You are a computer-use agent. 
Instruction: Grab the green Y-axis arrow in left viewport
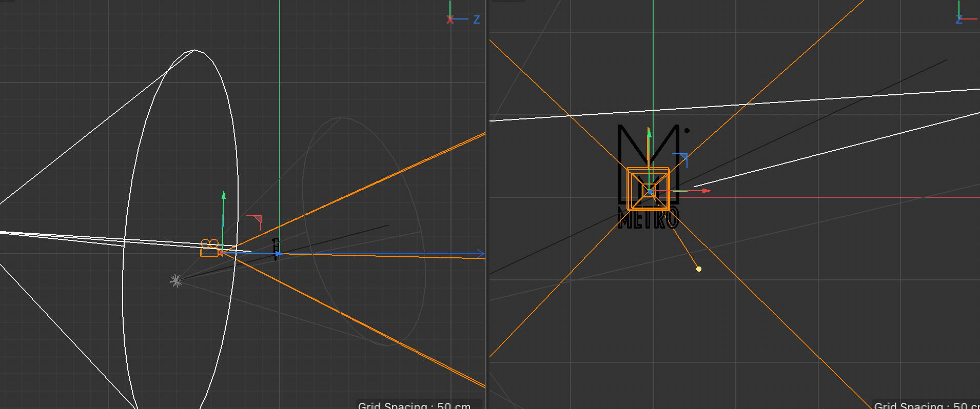pos(223,195)
